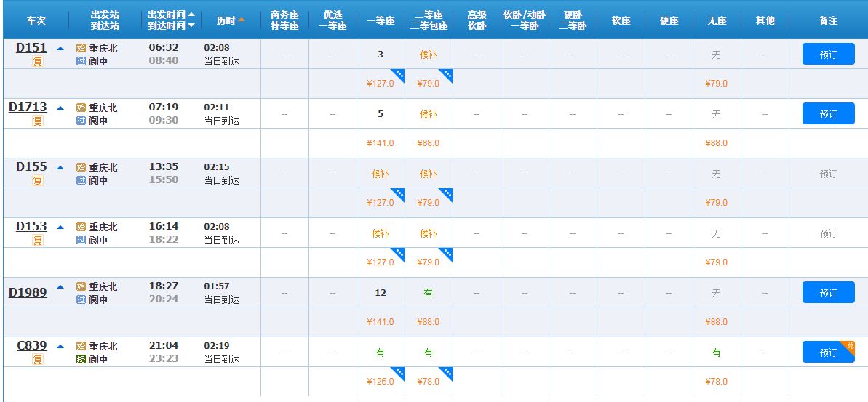Screen dimensions: 868x402
Task: Click blue discount tag on D153's ¥127.0 price
Action: coord(399,254)
